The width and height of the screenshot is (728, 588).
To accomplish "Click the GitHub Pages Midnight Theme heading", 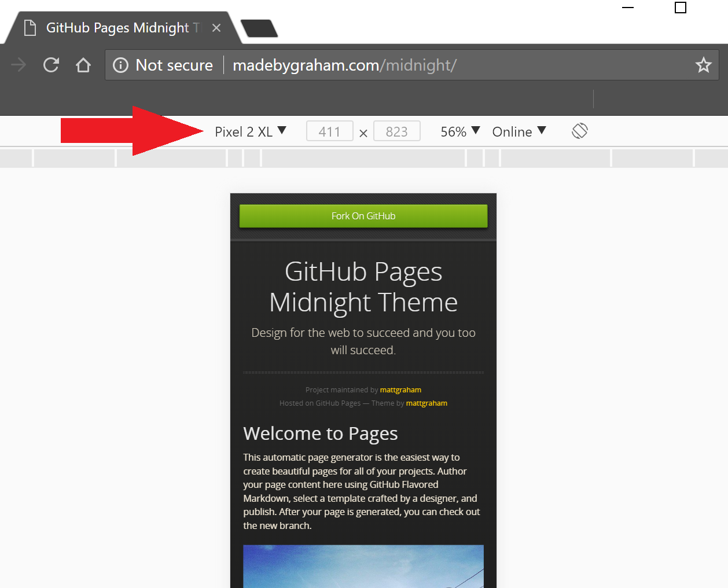I will (x=363, y=287).
